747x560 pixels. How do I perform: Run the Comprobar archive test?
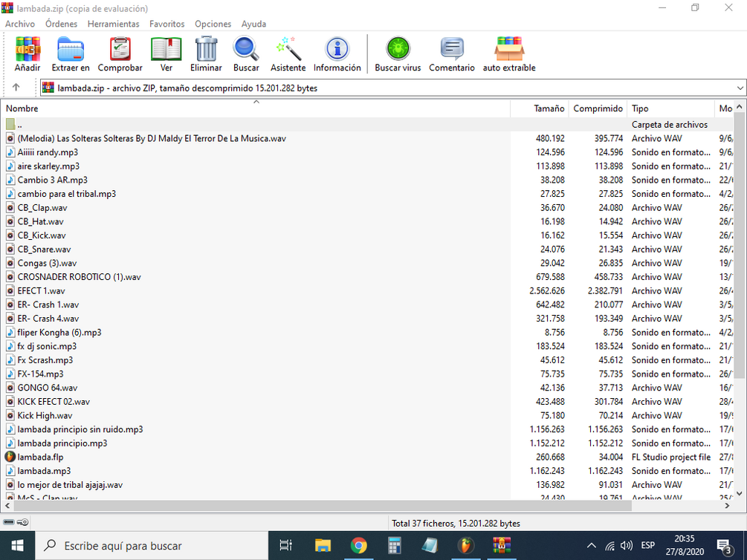tap(120, 48)
